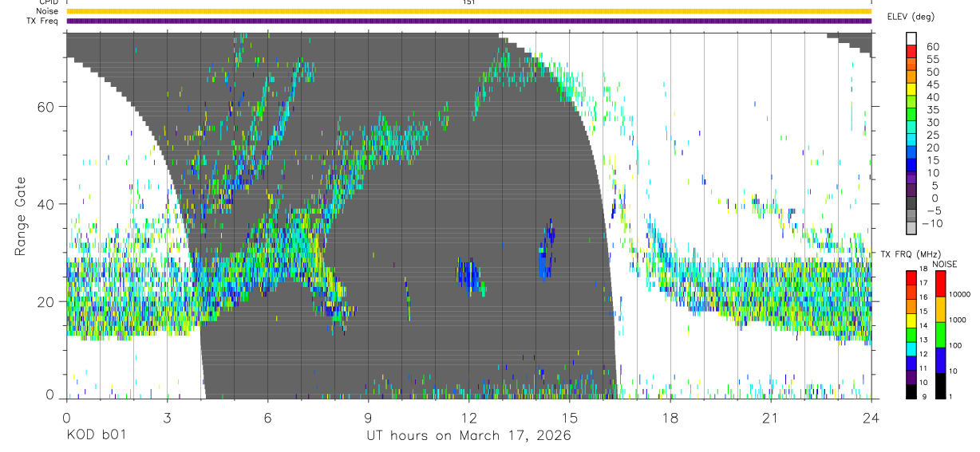This screenshot has width=980, height=452.
Task: Pick the white top segment of ELEV colorbar
Action: (911, 40)
